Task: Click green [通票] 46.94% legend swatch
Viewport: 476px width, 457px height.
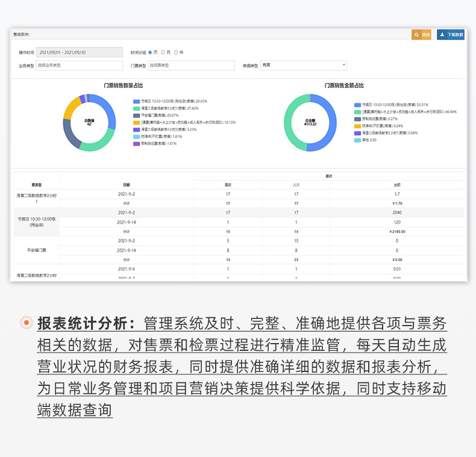Action: tap(357, 112)
